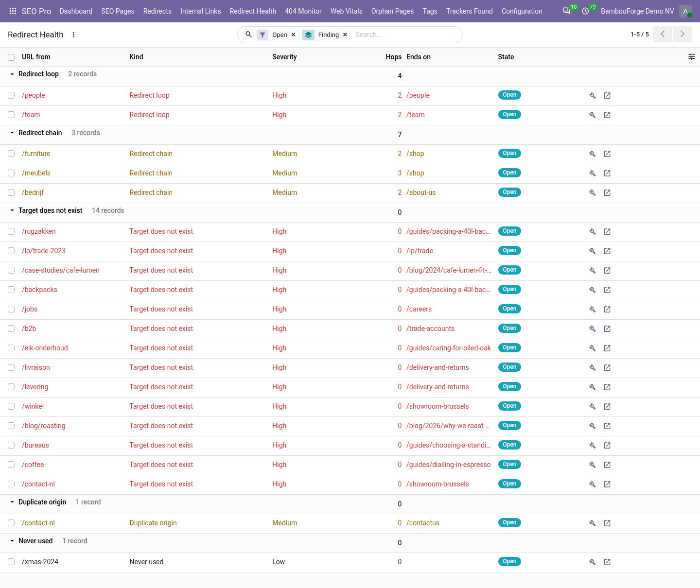Open external link icon for /team row

[607, 115]
